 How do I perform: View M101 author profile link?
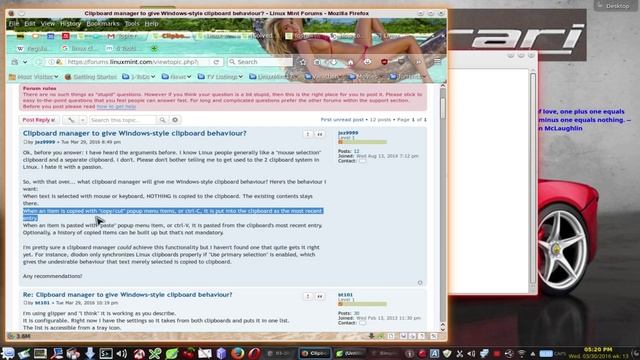click(42, 303)
